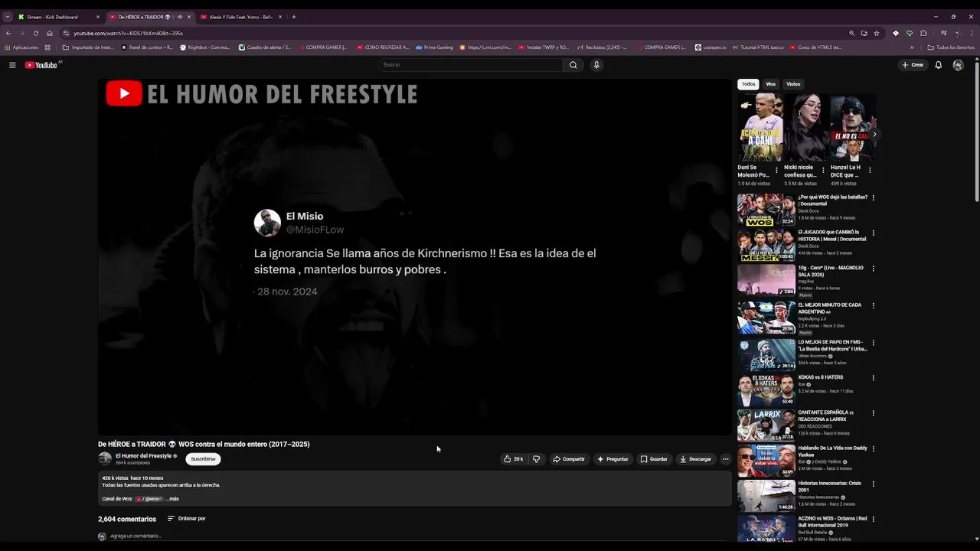Save the video with Guardar

tap(654, 459)
